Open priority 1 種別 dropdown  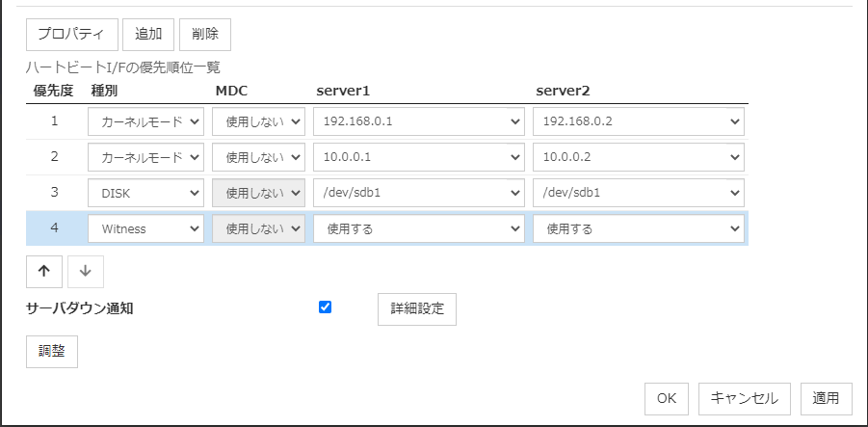click(145, 122)
